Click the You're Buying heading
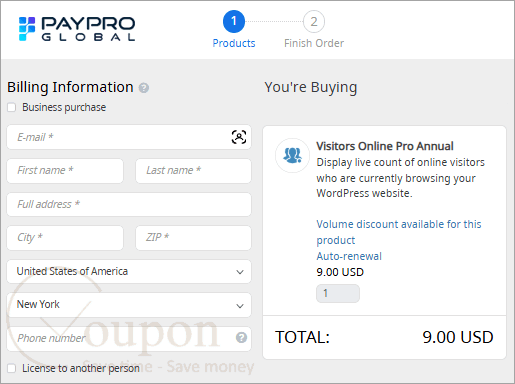 (311, 87)
